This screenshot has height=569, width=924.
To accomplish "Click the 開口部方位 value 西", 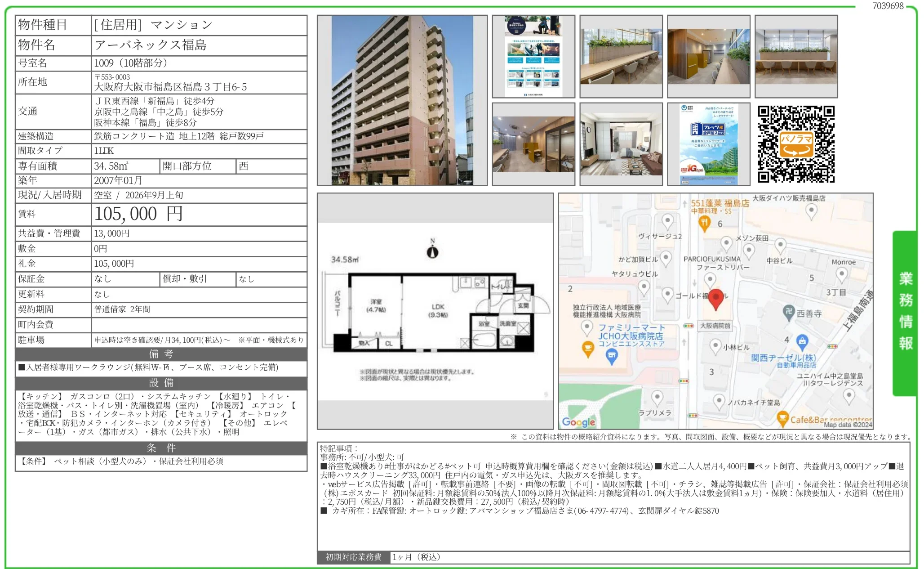I will 244,166.
